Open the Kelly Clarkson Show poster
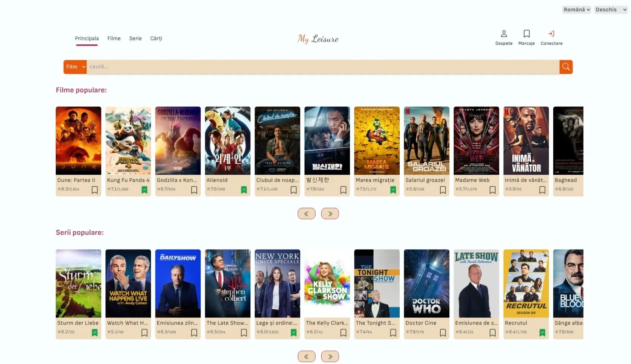The height and width of the screenshot is (364, 631). tap(327, 283)
